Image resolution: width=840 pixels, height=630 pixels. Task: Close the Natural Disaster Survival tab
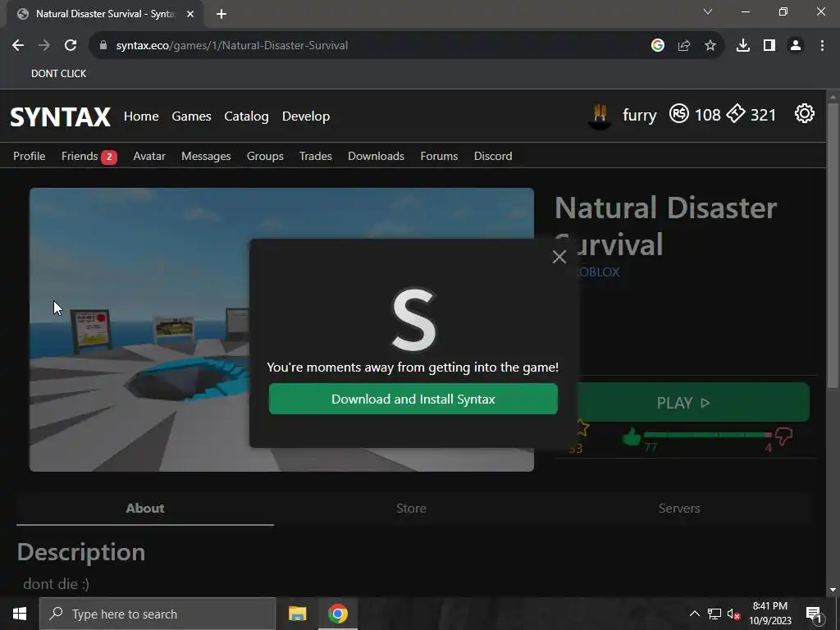click(x=190, y=14)
